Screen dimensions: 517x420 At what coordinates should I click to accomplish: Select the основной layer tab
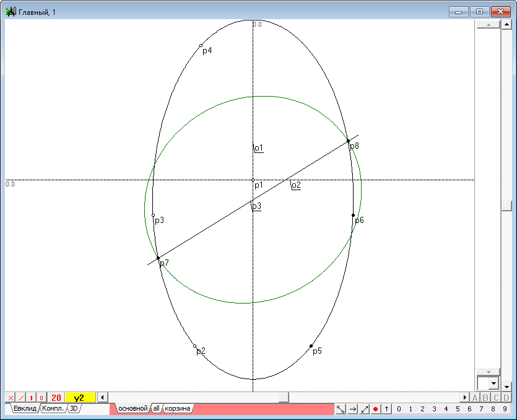(133, 408)
